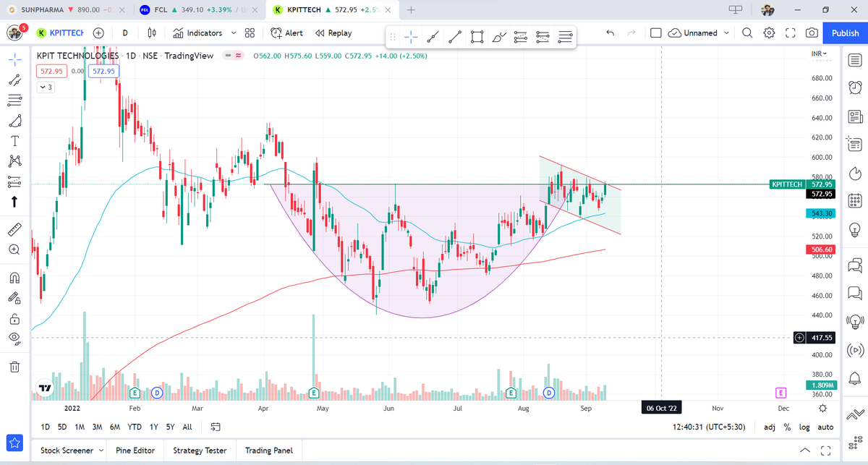
Task: Add symbol to compare with plus icon
Action: [98, 33]
